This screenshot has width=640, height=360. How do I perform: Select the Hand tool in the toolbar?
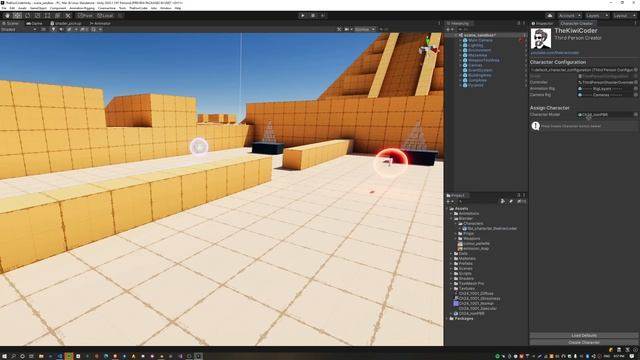(x=7, y=16)
